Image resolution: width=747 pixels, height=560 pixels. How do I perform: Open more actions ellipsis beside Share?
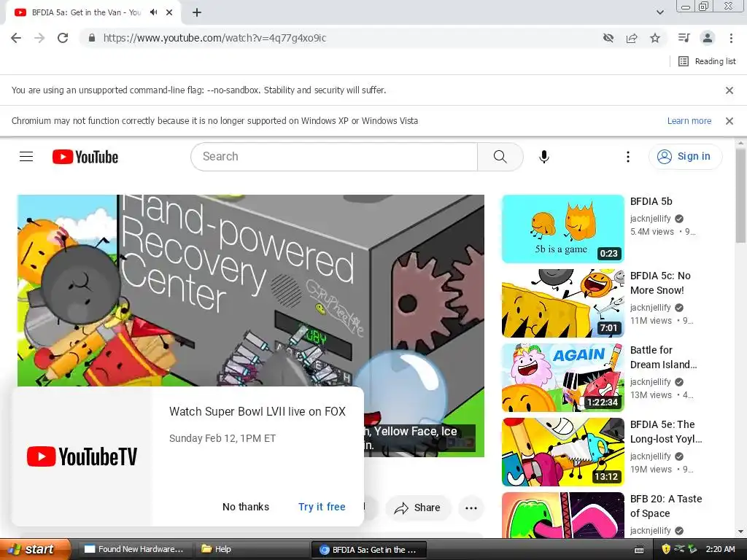click(x=471, y=508)
